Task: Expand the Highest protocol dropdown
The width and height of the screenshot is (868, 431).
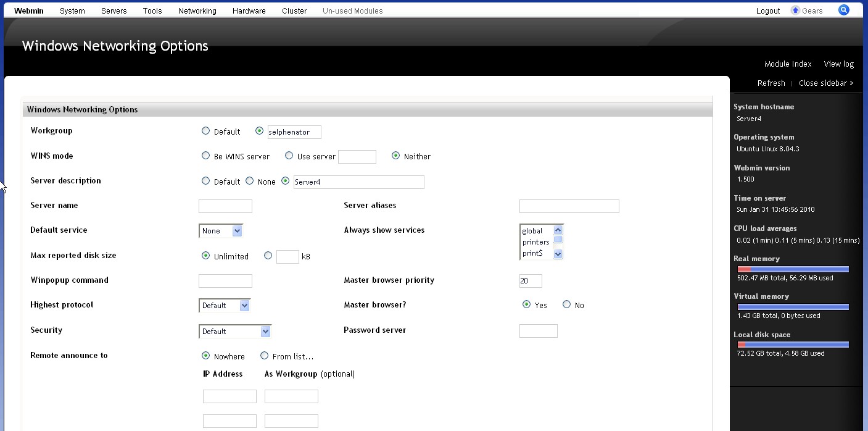Action: 225,306
